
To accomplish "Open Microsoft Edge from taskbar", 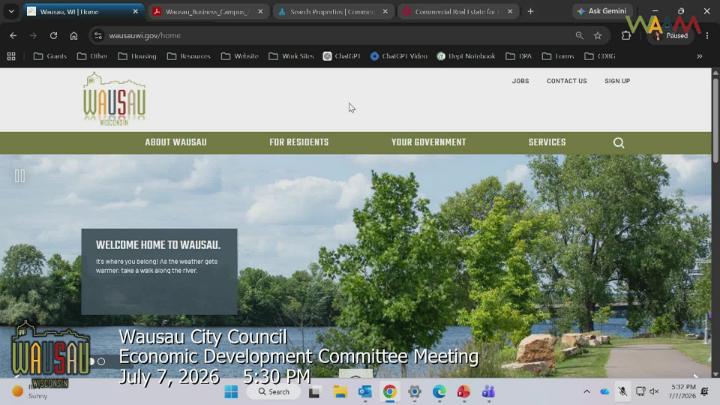I will point(439,392).
